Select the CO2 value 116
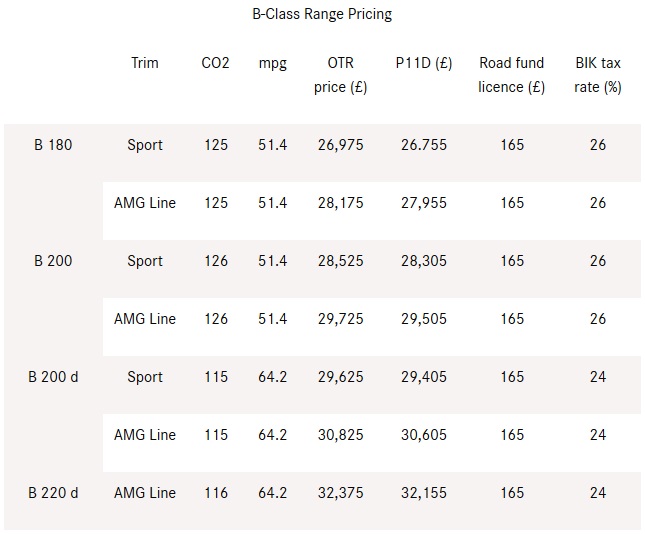The height and width of the screenshot is (534, 645). (215, 493)
